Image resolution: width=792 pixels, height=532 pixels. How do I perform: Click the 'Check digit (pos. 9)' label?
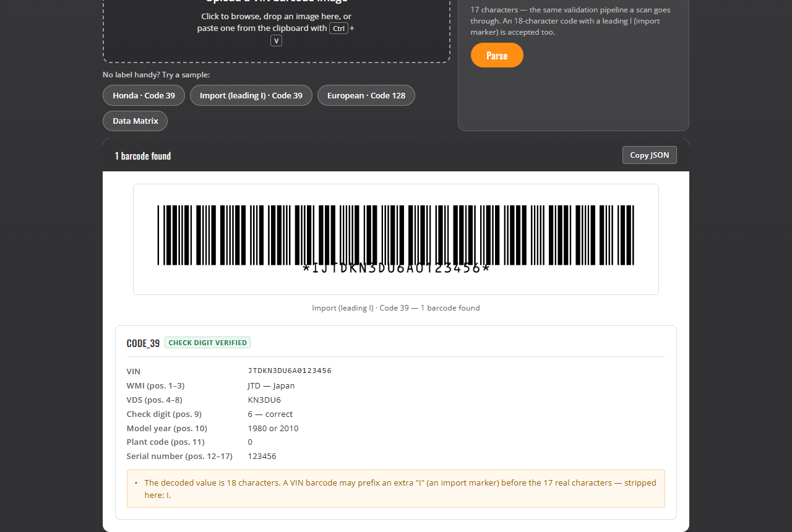point(164,414)
